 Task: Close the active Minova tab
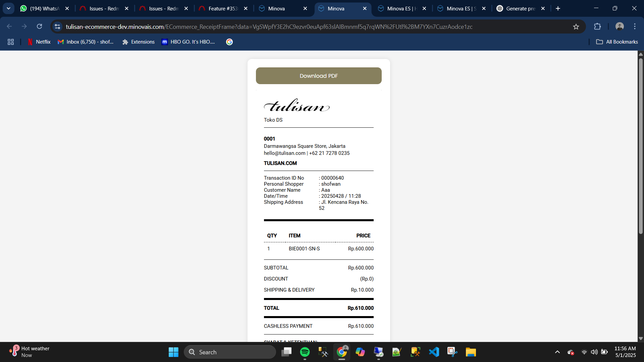pos(365,8)
